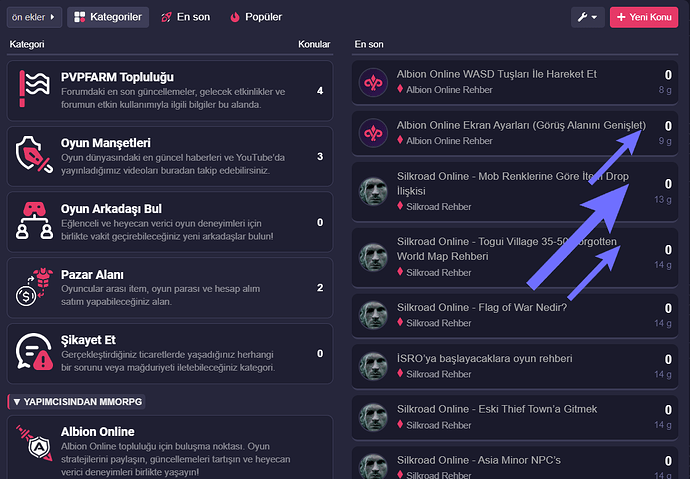Open the Şikayet Et category
Screen dimensions: 690x479
point(88,340)
